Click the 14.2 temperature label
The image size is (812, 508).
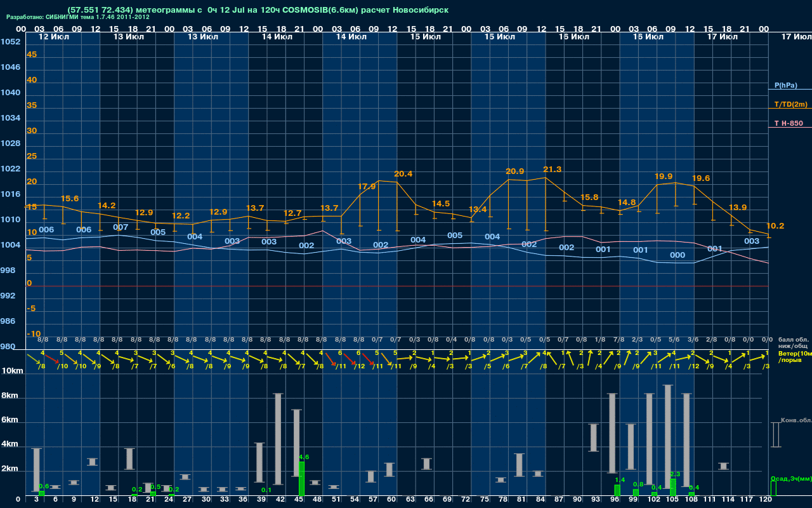click(x=107, y=206)
